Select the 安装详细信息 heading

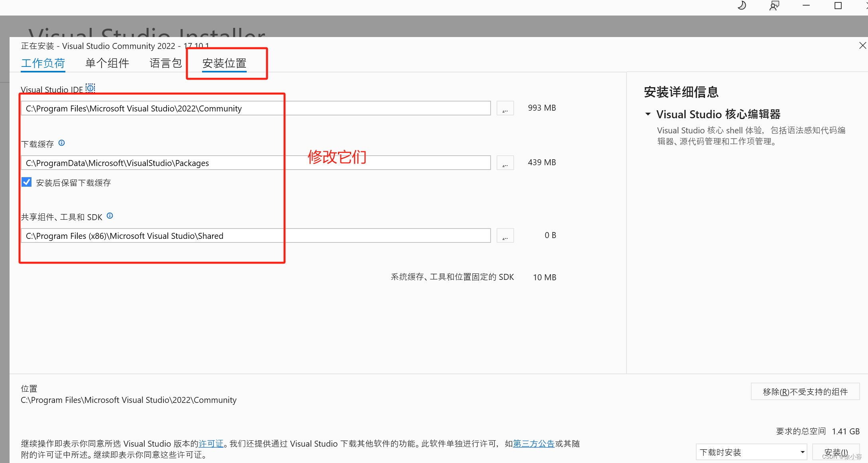681,92
